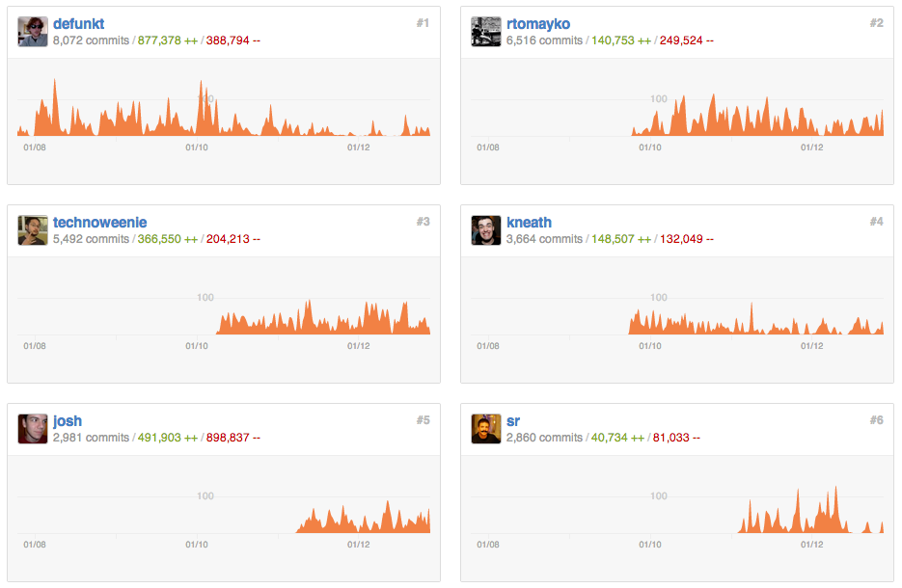Click josh's avatar image
Screen dimensions: 902x588
(x=33, y=429)
